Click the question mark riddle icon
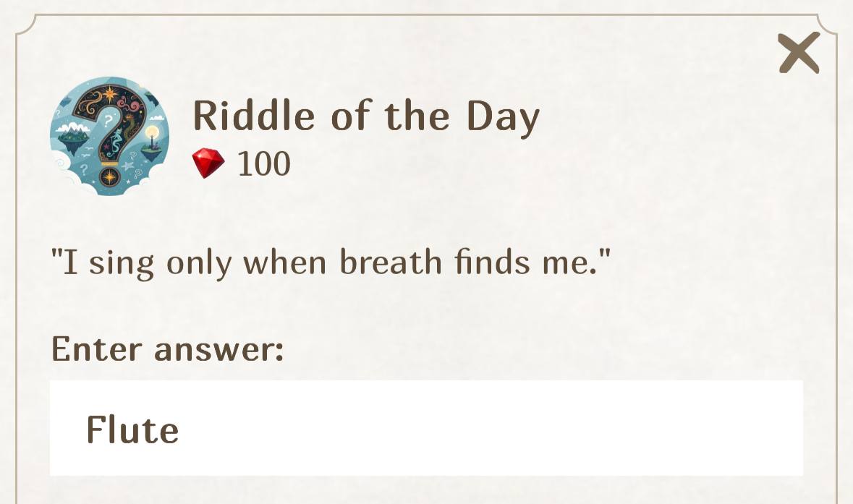 109,136
